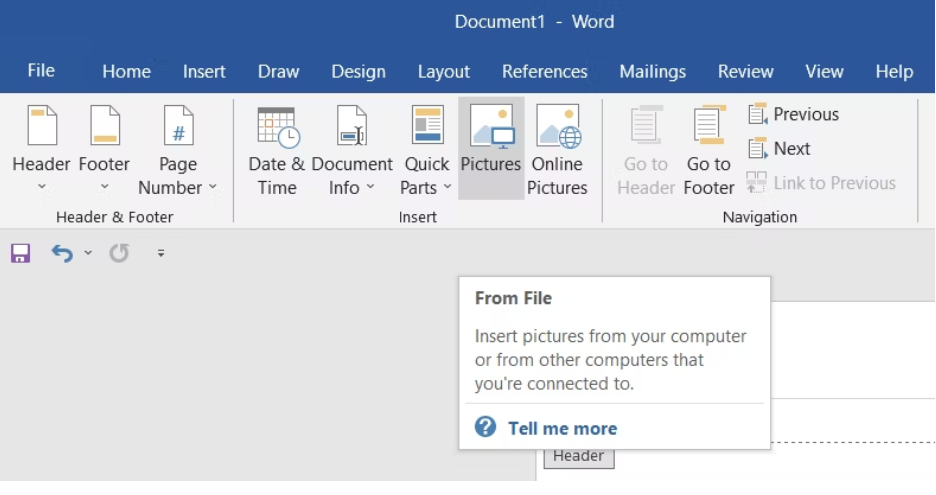Click the Save icon in quick access toolbar

pos(20,253)
